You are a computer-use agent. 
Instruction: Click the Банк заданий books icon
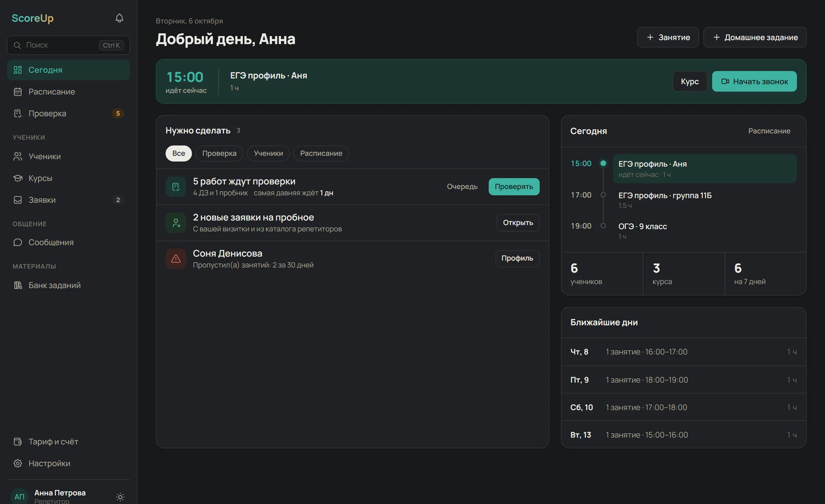tap(18, 285)
